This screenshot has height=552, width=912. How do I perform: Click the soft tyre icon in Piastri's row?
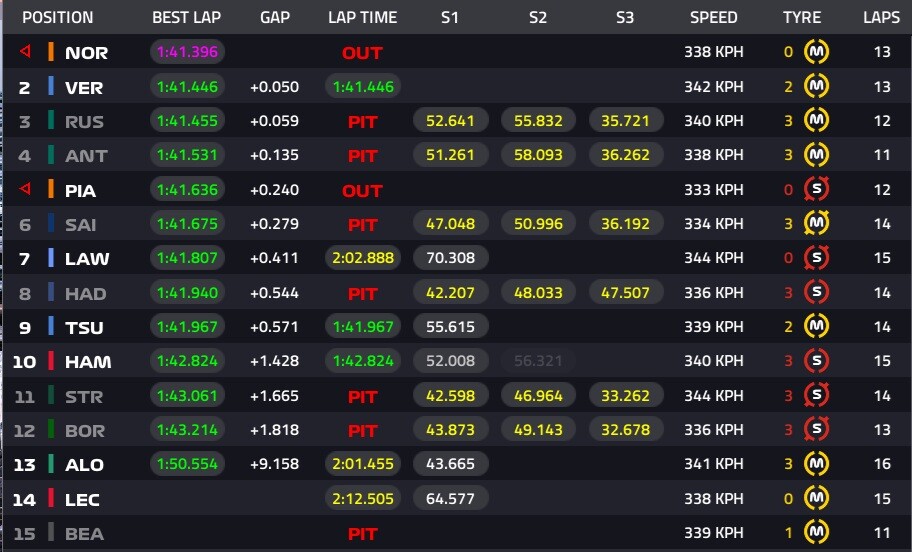pyautogui.click(x=817, y=190)
